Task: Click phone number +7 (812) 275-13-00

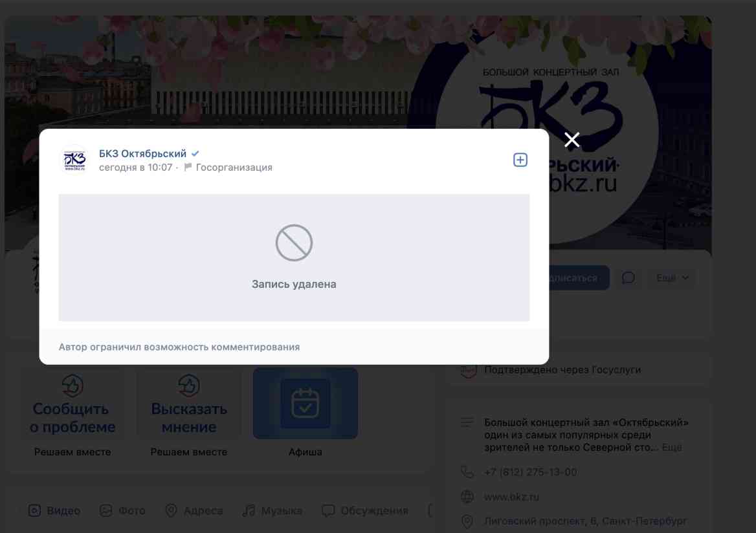Action: pos(530,472)
